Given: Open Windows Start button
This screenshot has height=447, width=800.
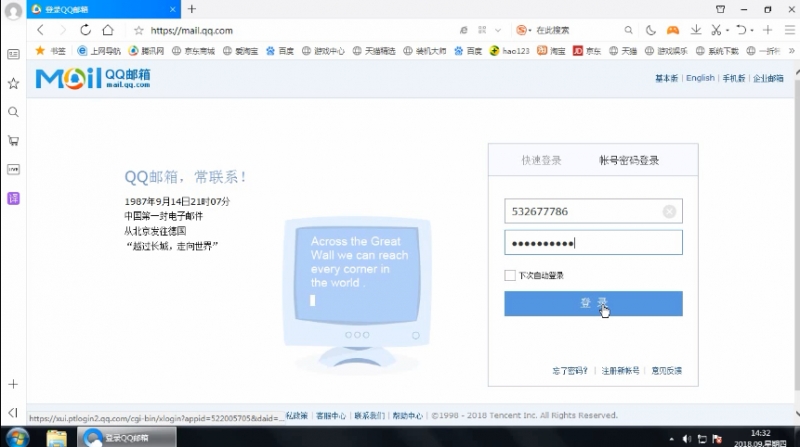Looking at the screenshot, I should pyautogui.click(x=17, y=438).
